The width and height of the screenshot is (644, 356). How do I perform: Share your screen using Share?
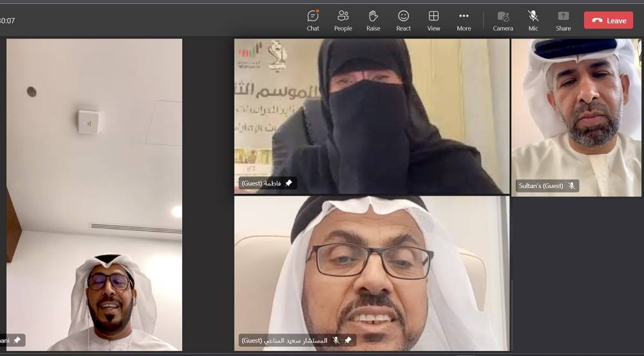[563, 20]
